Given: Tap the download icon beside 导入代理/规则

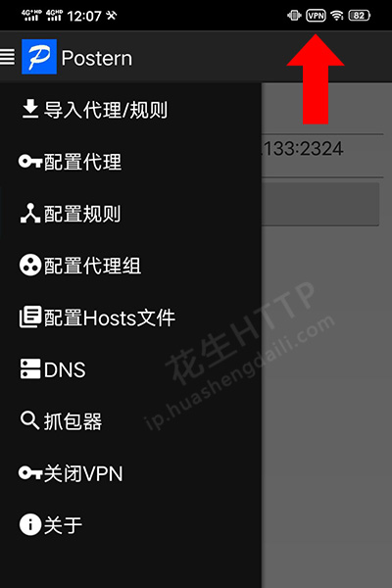Looking at the screenshot, I should coord(30,109).
